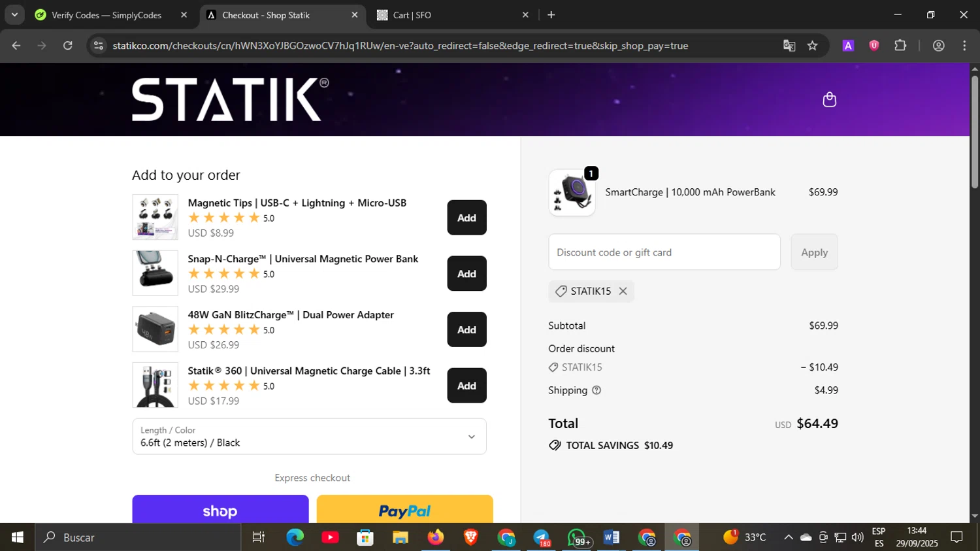Viewport: 980px width, 551px height.
Task: Click the 48W GaN BlitzCharge thumbnail
Action: 155,329
